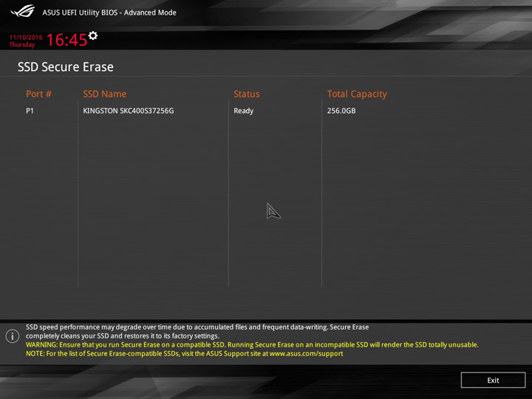This screenshot has width=532, height=399.
Task: Click the 16:45 clock display
Action: tap(66, 40)
